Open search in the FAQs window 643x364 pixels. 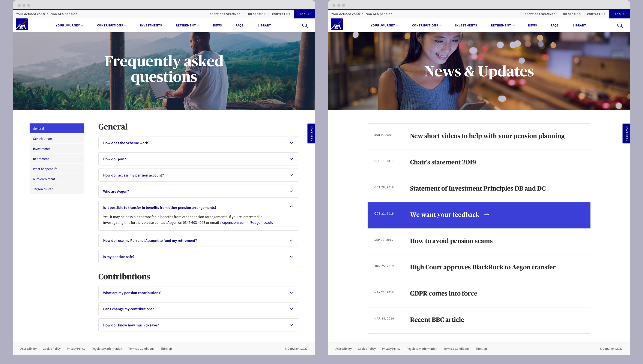coord(305,25)
